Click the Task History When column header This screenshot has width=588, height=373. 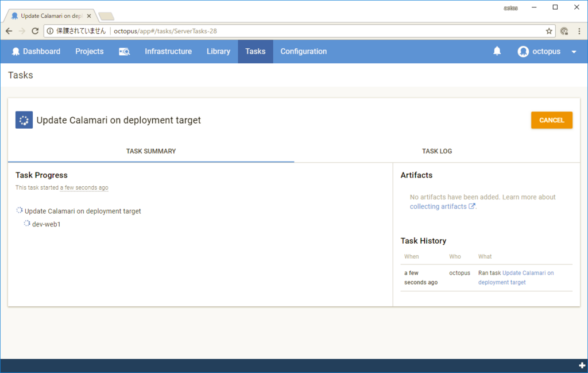tap(411, 257)
